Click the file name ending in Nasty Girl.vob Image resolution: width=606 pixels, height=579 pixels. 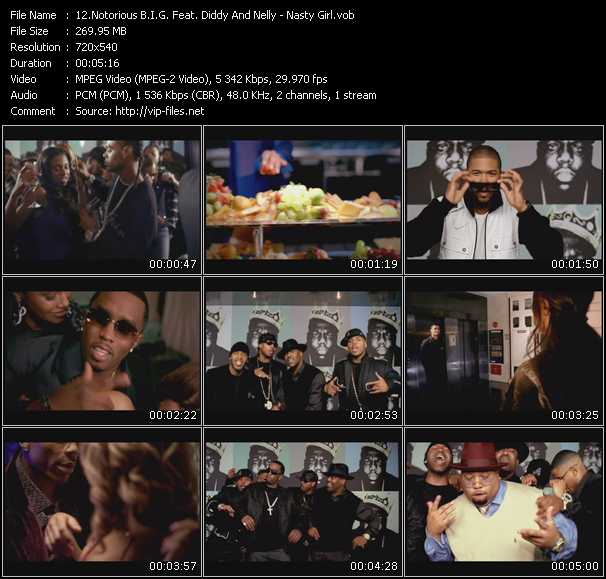[214, 15]
